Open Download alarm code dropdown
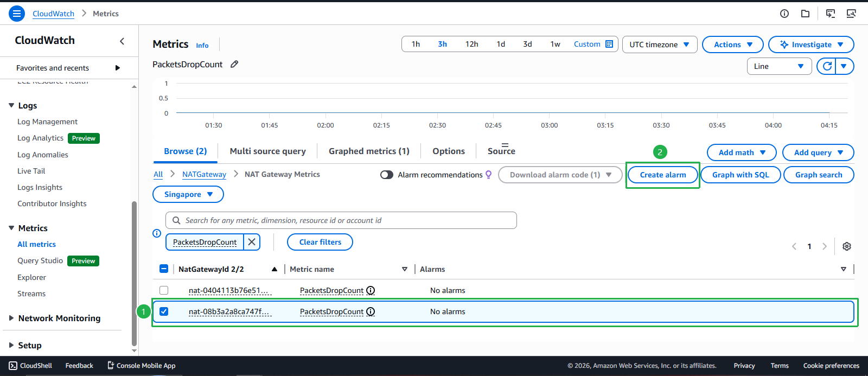This screenshot has height=376, width=868. click(x=560, y=175)
